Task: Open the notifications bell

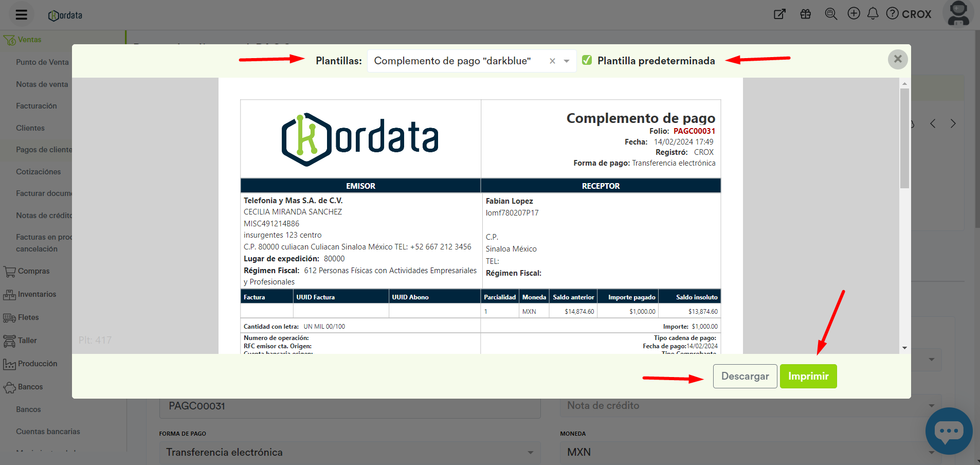Action: pyautogui.click(x=873, y=13)
